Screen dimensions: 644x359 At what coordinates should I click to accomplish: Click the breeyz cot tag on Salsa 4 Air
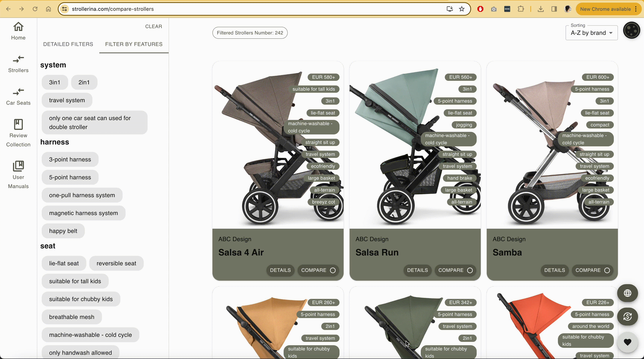[323, 202]
